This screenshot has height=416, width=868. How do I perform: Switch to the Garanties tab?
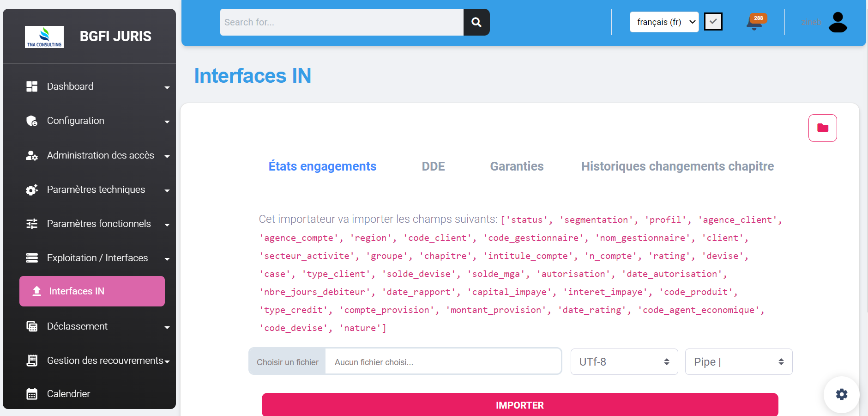point(517,166)
